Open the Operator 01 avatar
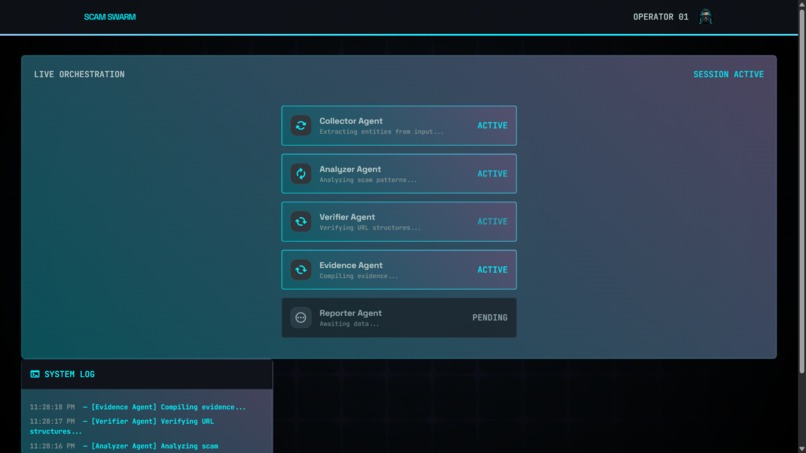The width and height of the screenshot is (806, 453). pyautogui.click(x=705, y=17)
